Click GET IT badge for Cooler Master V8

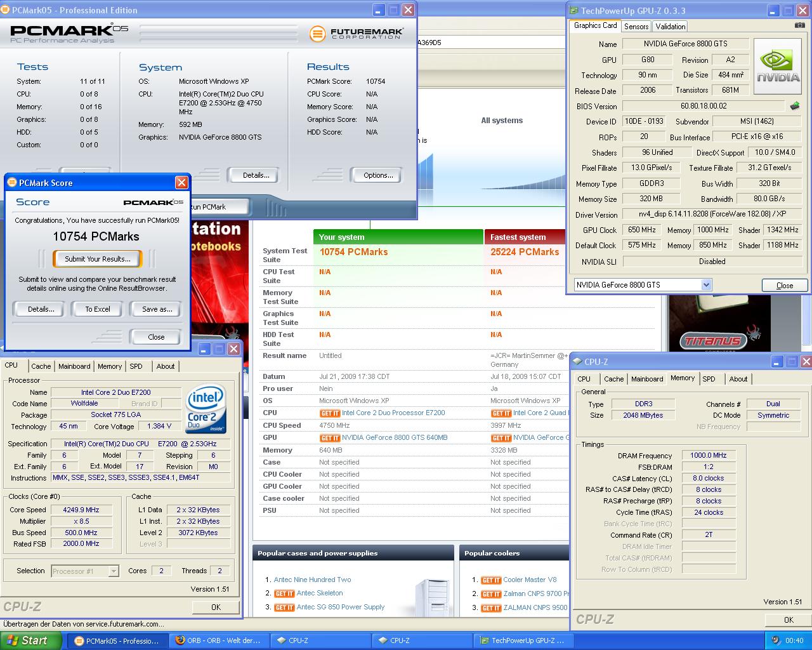(x=491, y=580)
